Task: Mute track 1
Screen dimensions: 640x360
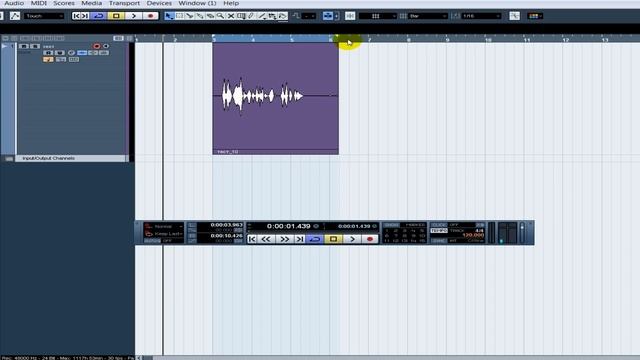Action: click(x=24, y=46)
